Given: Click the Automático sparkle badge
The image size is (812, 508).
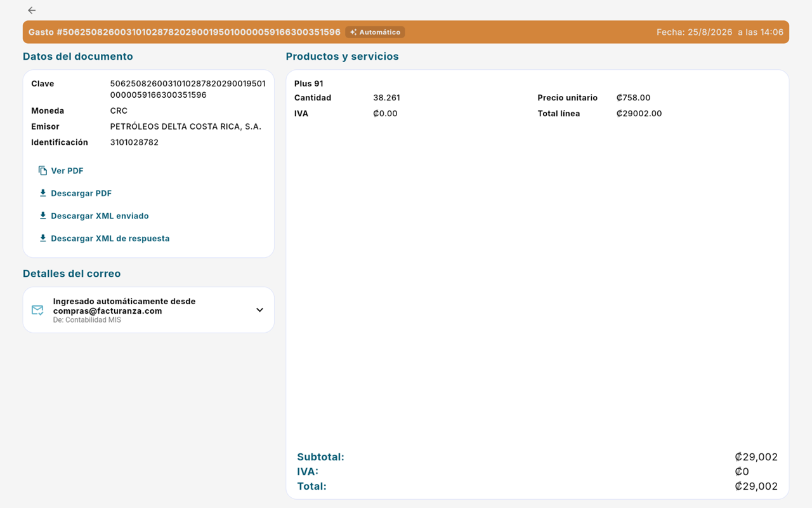Looking at the screenshot, I should 375,32.
